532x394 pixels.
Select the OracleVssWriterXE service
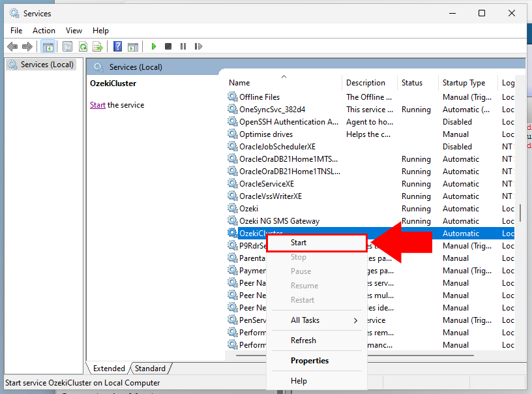(370, 196)
